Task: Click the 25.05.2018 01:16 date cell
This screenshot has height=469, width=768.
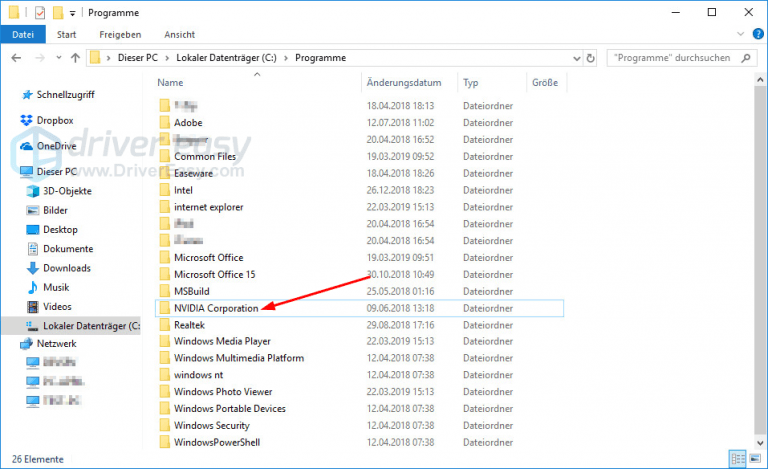Action: point(400,291)
